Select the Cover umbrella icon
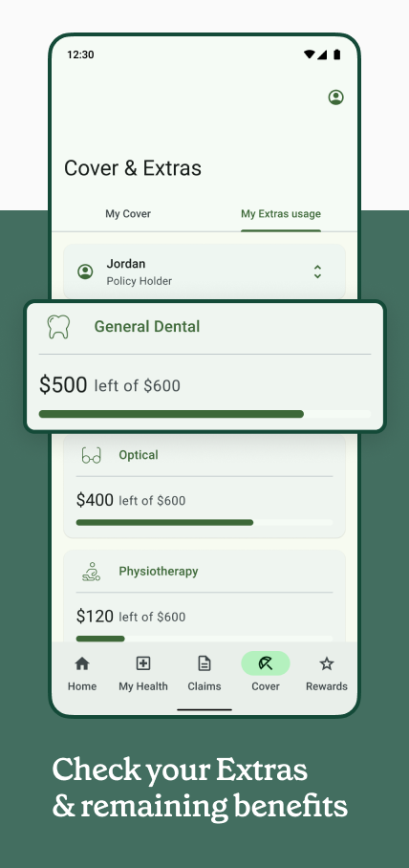This screenshot has width=409, height=868. click(x=266, y=663)
